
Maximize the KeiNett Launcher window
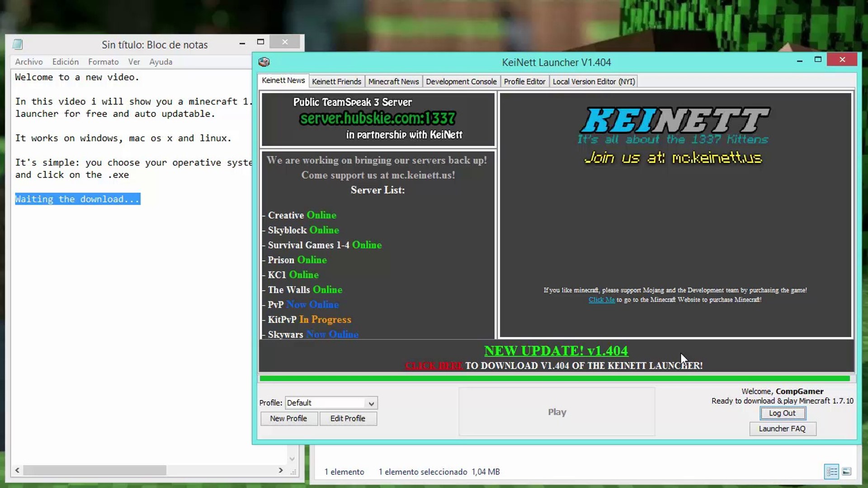[x=818, y=60]
